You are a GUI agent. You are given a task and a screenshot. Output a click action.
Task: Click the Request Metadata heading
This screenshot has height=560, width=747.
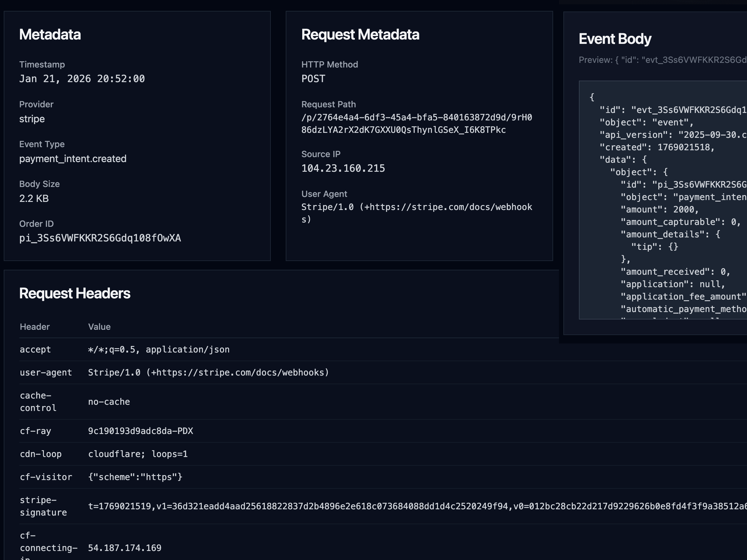point(360,35)
